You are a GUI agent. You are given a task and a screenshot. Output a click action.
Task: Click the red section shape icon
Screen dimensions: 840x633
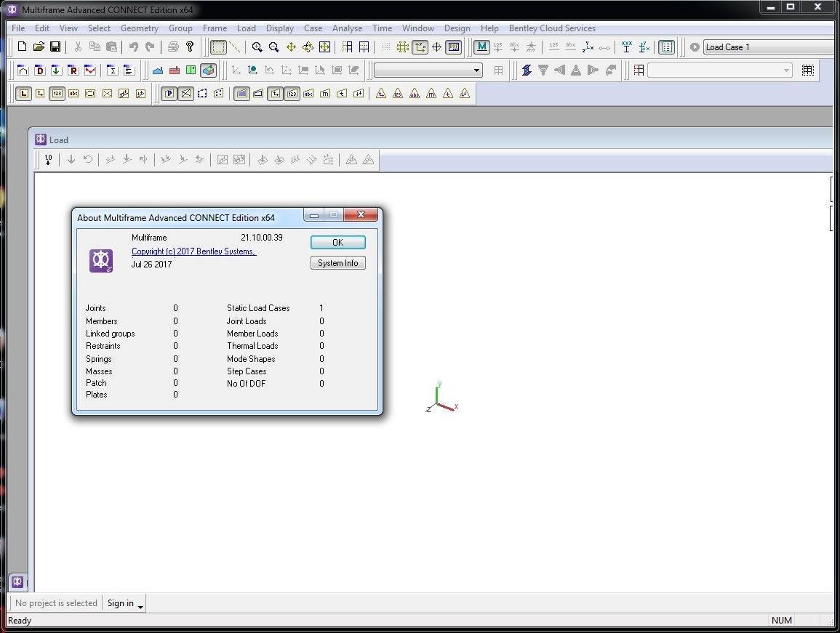click(x=174, y=70)
